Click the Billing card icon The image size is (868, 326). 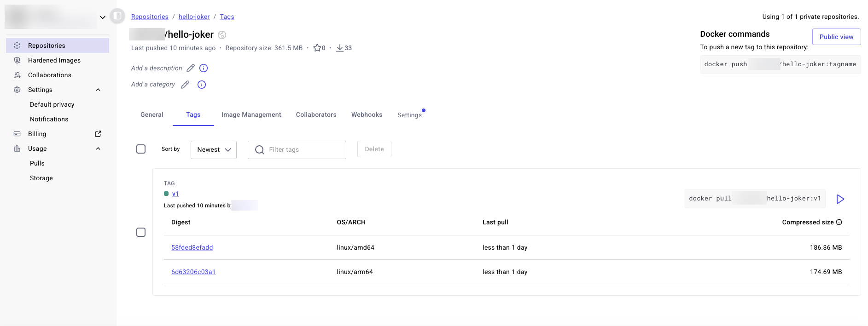(17, 134)
